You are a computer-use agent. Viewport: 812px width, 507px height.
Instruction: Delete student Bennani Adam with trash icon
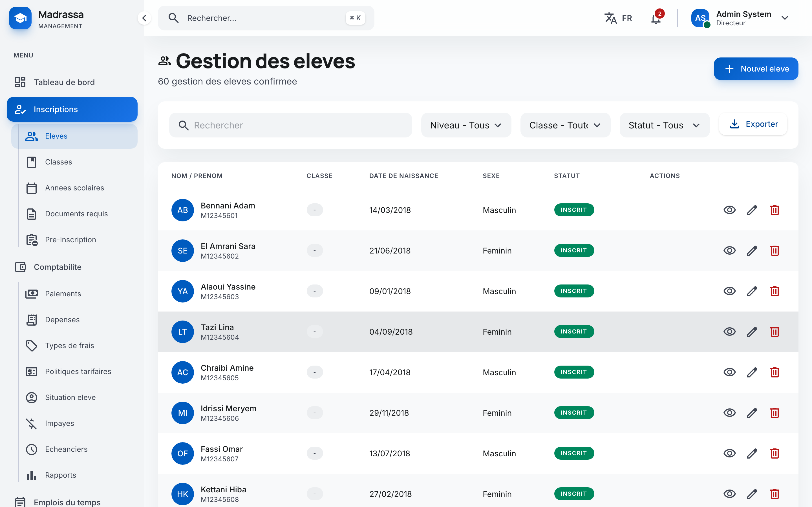[x=775, y=210]
